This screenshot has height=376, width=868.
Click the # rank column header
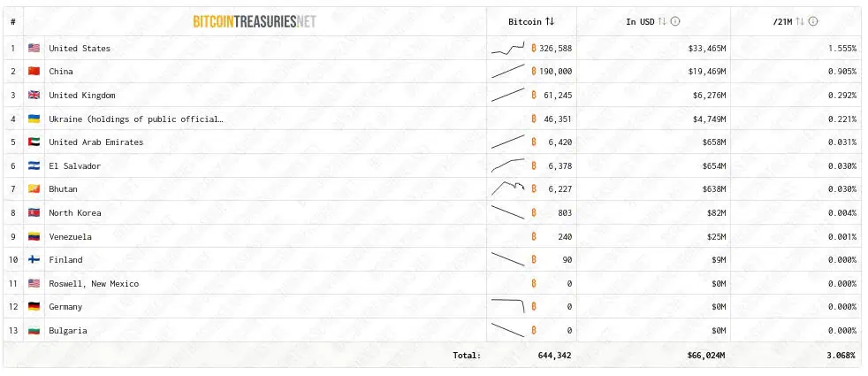[x=13, y=21]
